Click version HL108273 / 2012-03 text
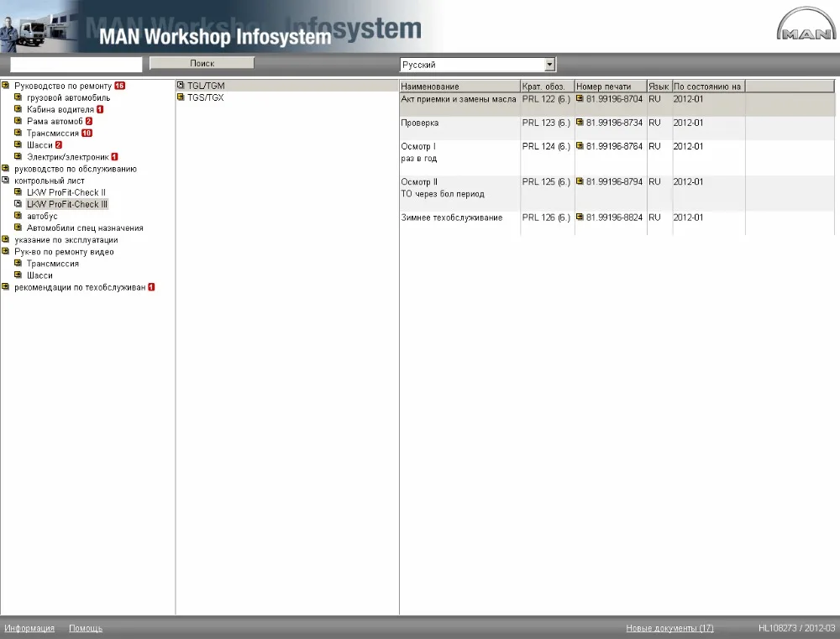The width and height of the screenshot is (840, 639). [x=796, y=628]
